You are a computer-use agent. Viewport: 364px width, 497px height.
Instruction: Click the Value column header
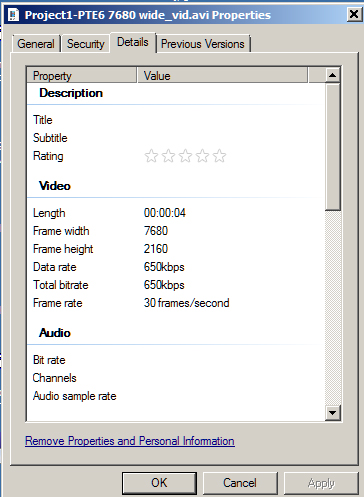tap(222, 75)
